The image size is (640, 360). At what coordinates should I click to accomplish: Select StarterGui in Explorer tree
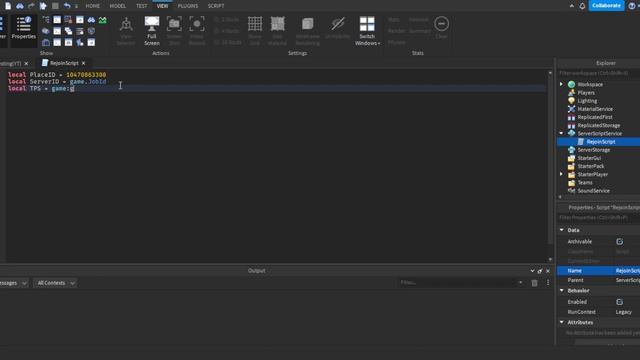point(589,158)
